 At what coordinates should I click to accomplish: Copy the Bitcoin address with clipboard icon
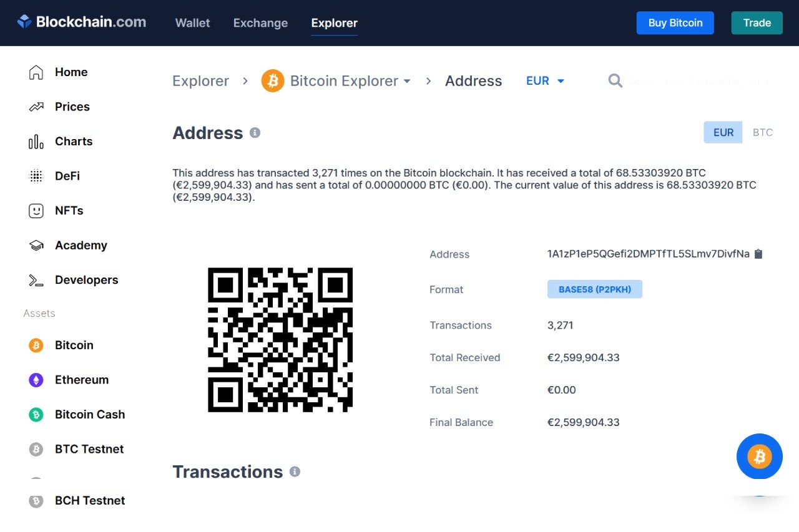[x=758, y=254]
